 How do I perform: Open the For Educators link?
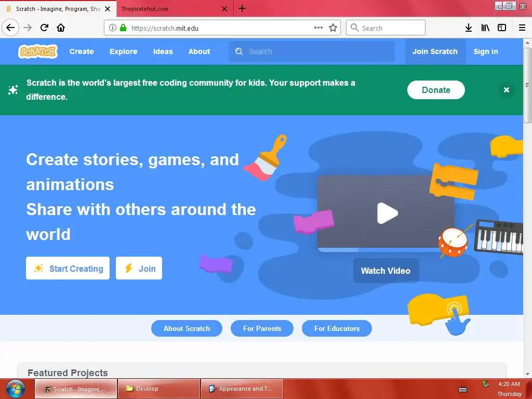pyautogui.click(x=337, y=328)
